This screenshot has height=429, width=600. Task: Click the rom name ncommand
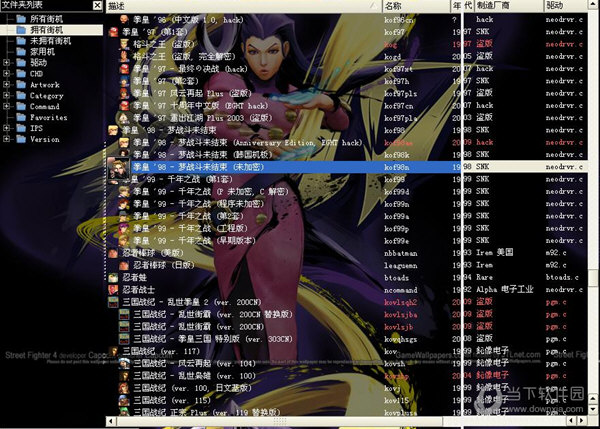(x=401, y=290)
